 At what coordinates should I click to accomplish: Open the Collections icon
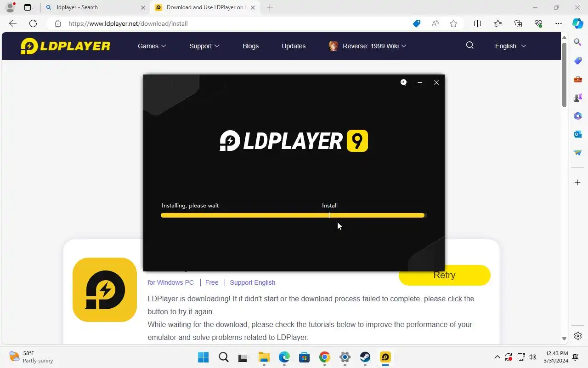point(518,23)
